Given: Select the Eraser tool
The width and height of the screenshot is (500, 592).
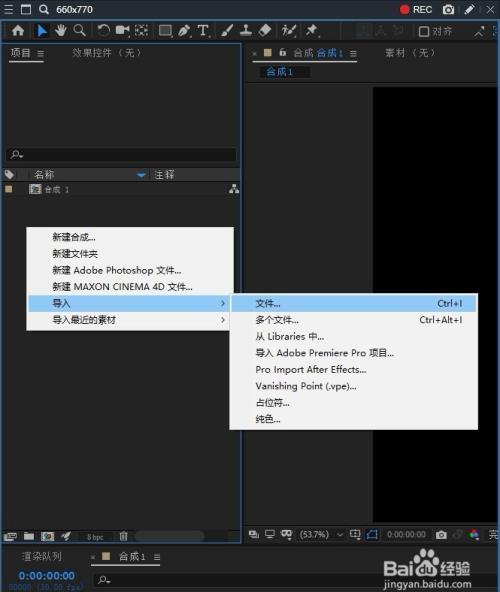Looking at the screenshot, I should (x=265, y=31).
